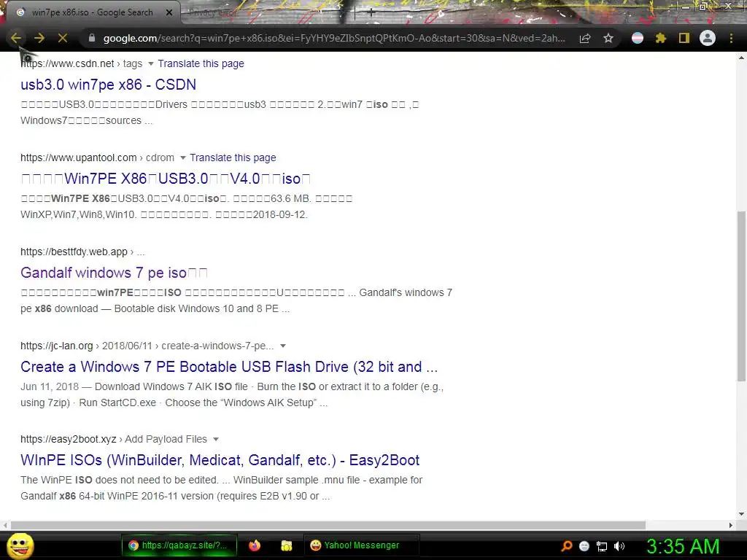Click the padlock site info icon
Viewport: 747px width, 560px height.
(x=92, y=38)
